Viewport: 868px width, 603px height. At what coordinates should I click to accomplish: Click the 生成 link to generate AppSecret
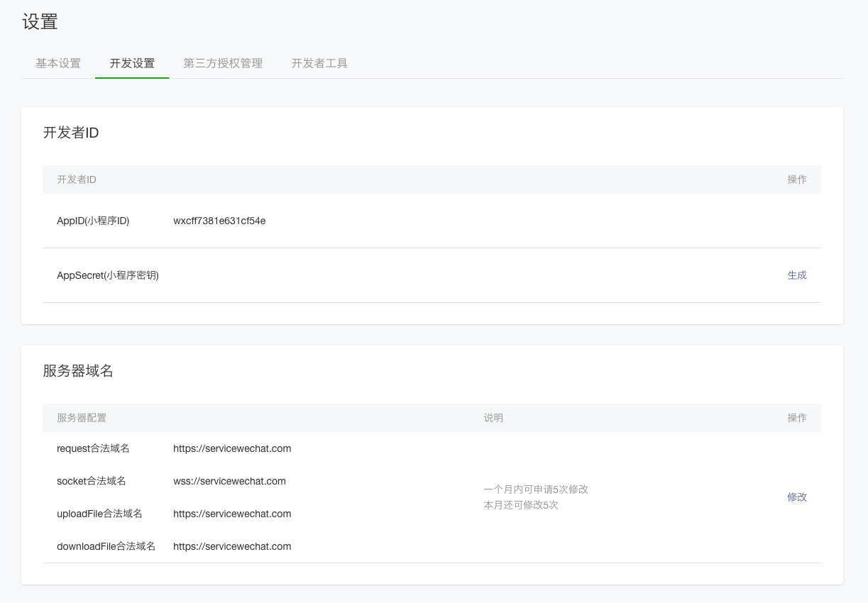796,275
